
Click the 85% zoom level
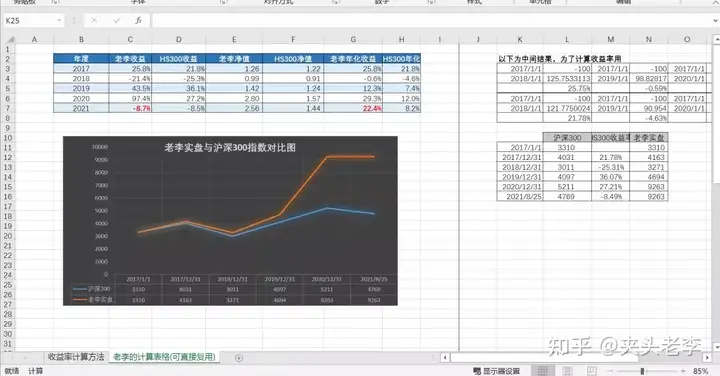(x=701, y=371)
